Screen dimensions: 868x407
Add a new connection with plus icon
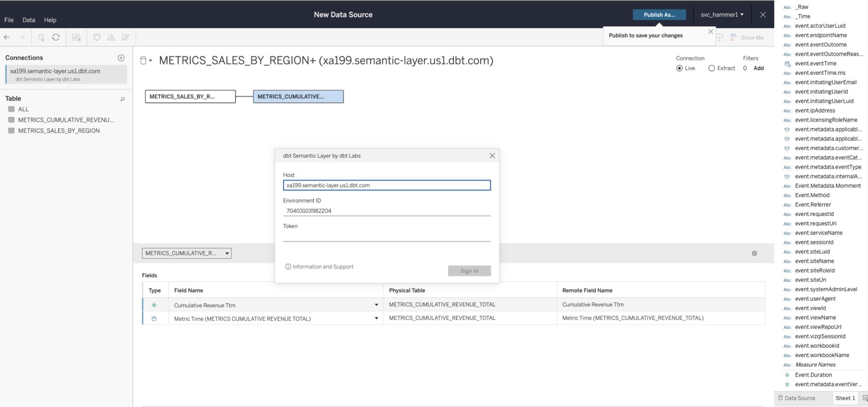121,58
